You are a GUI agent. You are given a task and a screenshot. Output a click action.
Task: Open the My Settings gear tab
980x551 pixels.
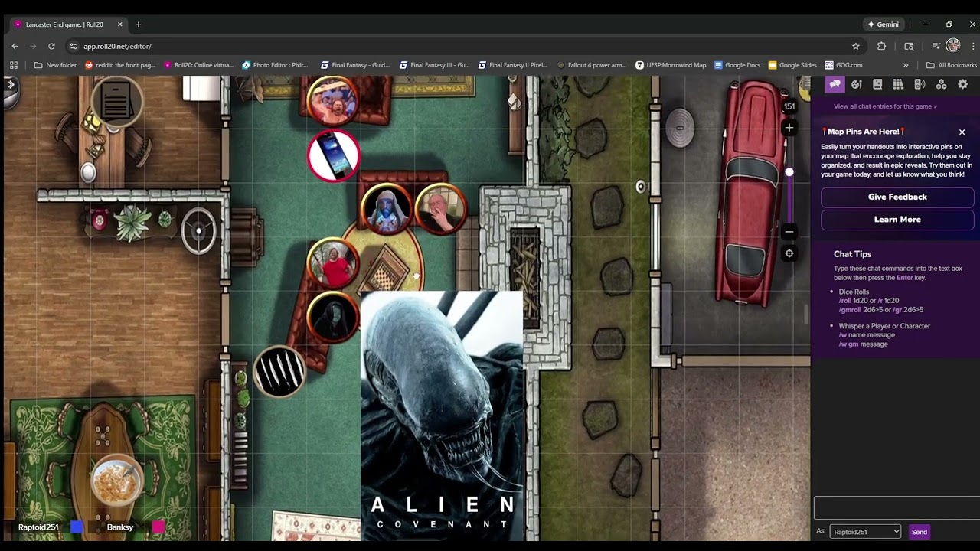(x=962, y=85)
